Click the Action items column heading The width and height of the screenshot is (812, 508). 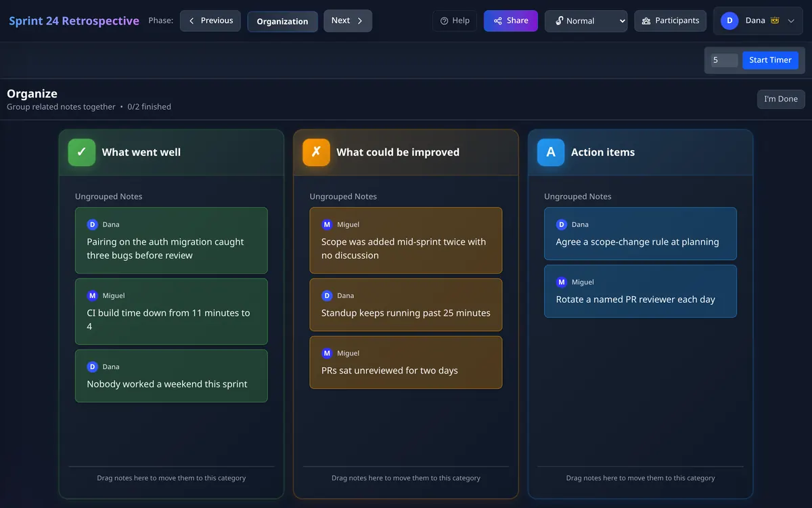pyautogui.click(x=603, y=152)
